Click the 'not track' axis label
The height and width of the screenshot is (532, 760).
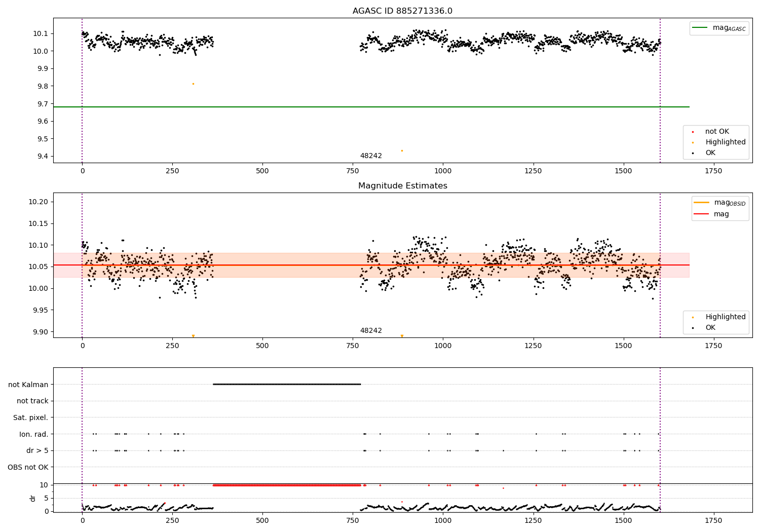tap(32, 401)
